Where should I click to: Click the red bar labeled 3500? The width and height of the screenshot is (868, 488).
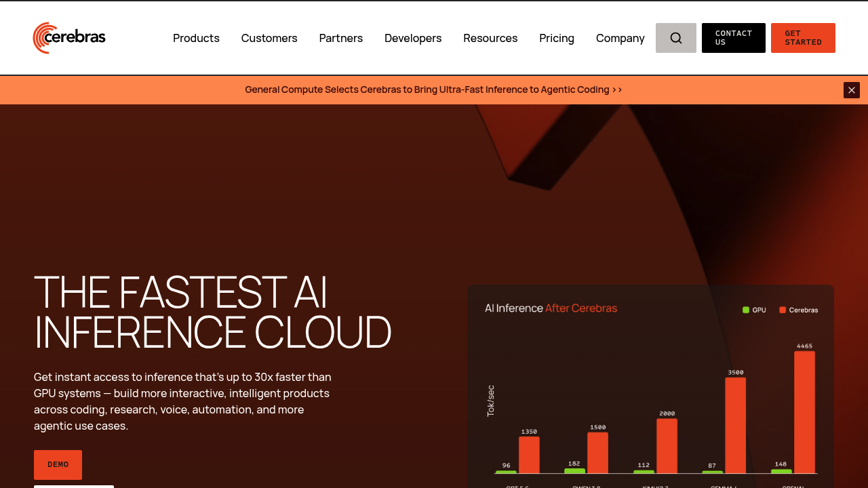(x=736, y=425)
